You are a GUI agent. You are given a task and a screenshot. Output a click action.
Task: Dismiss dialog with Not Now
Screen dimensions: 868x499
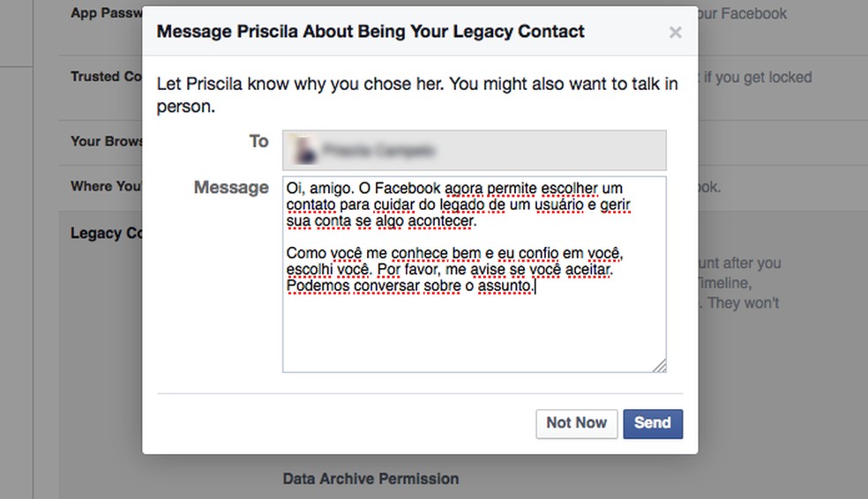[x=576, y=423]
